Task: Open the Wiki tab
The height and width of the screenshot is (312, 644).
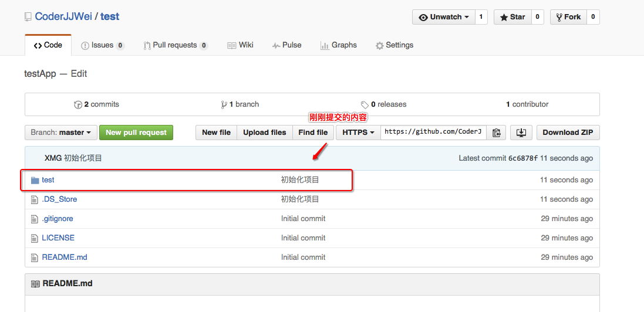Action: (x=240, y=45)
